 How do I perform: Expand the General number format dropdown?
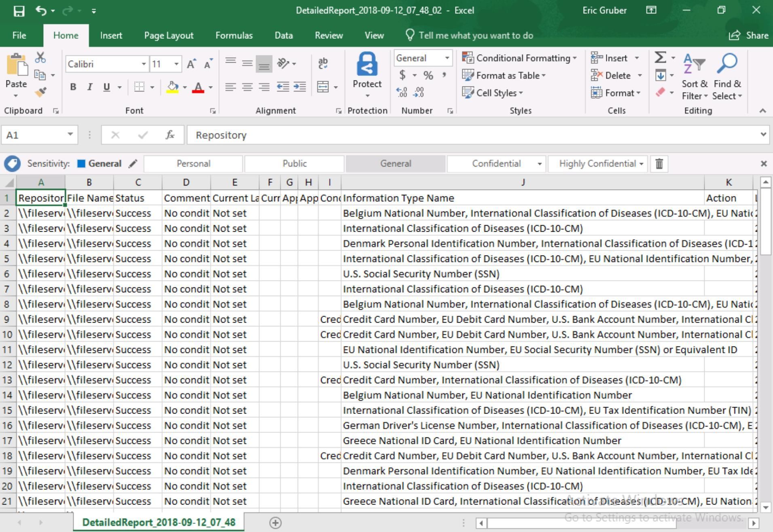(x=447, y=58)
